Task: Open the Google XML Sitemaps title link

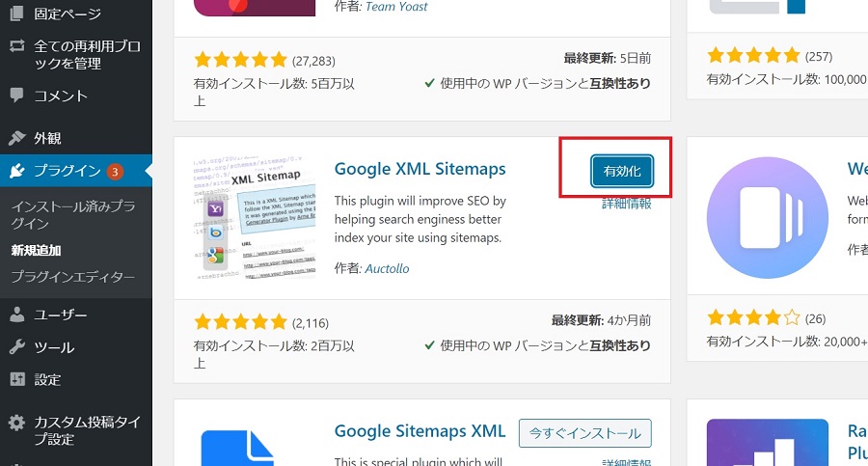Action: tap(420, 169)
